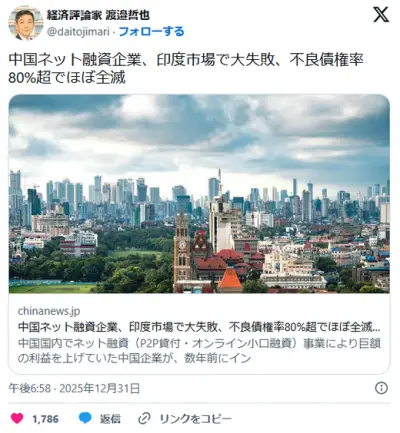Click the 返信 reply label
Image resolution: width=400 pixels, height=433 pixels.
(110, 419)
